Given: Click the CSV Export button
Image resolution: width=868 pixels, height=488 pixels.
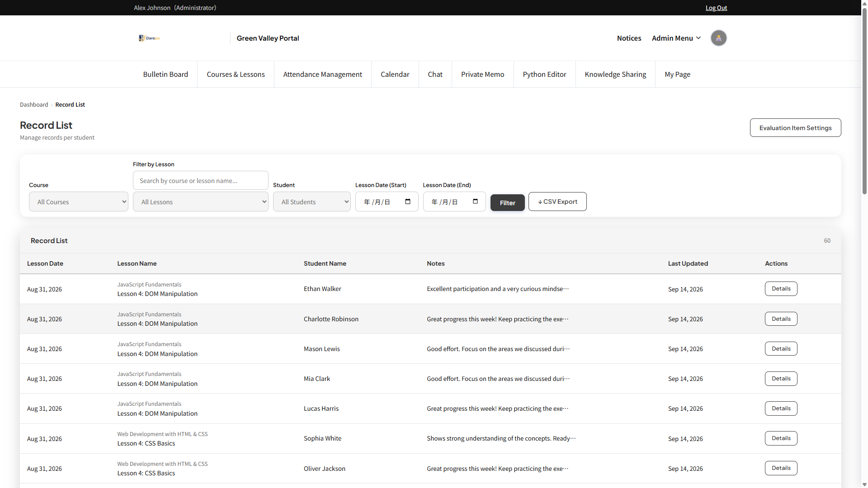Looking at the screenshot, I should click(x=557, y=202).
